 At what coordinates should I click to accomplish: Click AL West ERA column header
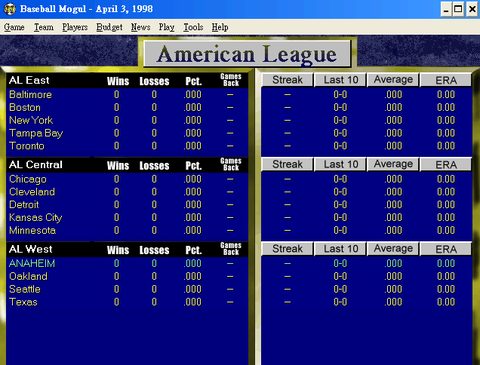point(446,249)
